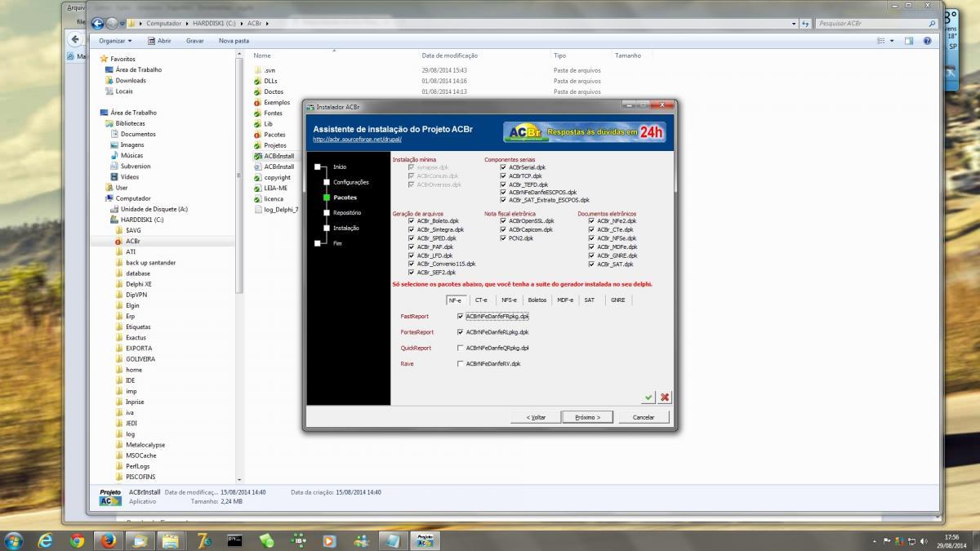Uncheck ACBr_Boleto.dpk package
This screenshot has width=980, height=551.
pyautogui.click(x=412, y=220)
